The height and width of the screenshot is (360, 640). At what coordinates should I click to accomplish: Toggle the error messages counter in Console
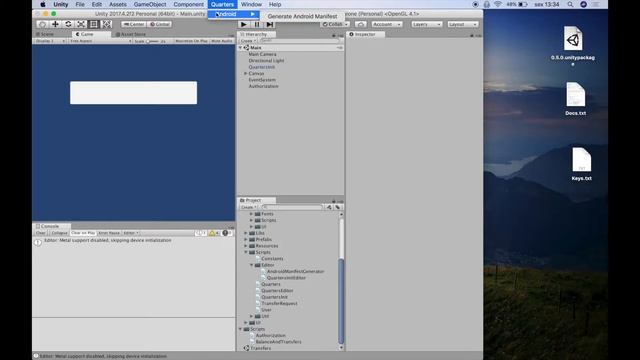227,233
